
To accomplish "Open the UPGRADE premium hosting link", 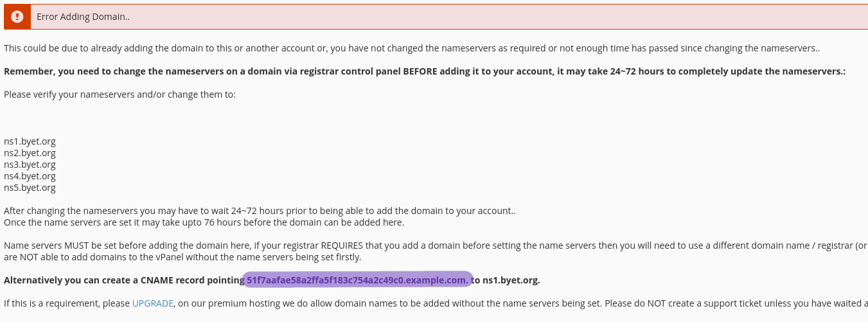I will tap(152, 303).
